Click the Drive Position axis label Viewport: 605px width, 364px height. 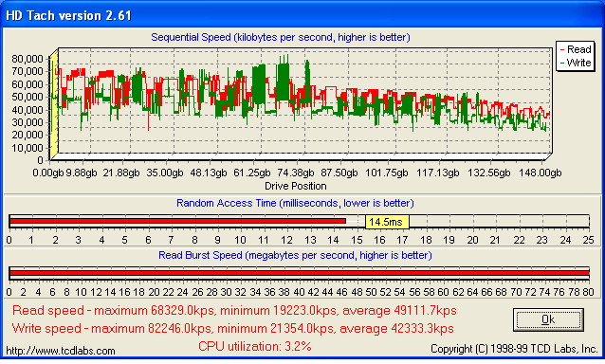(296, 186)
